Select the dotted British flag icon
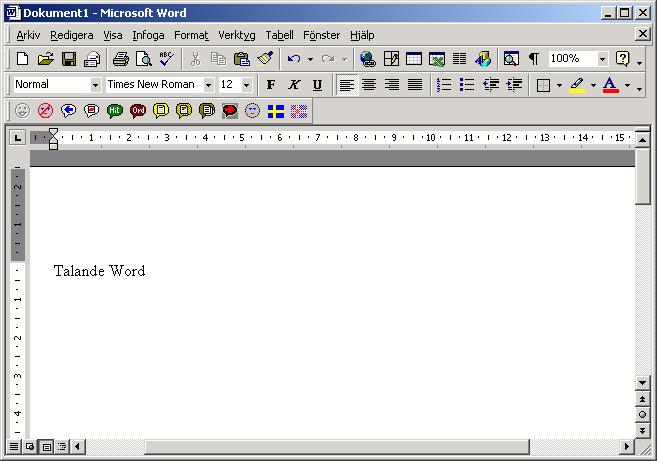The image size is (657, 461). (299, 111)
